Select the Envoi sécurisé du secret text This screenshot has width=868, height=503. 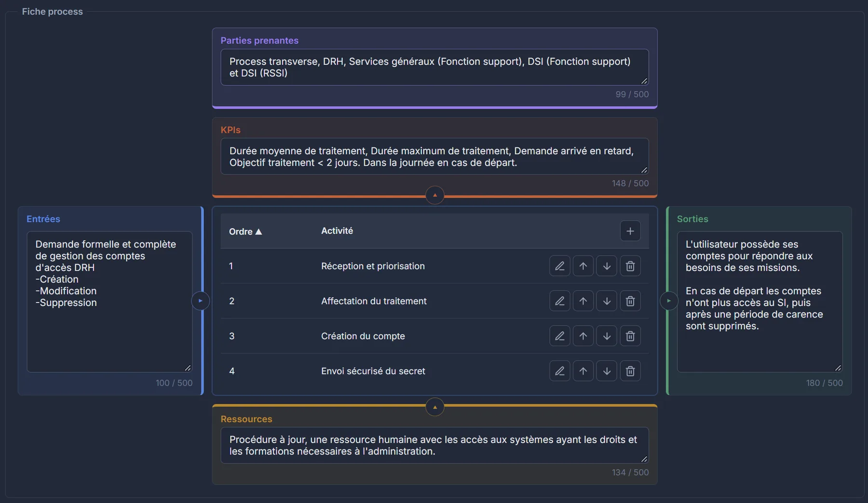pyautogui.click(x=373, y=371)
